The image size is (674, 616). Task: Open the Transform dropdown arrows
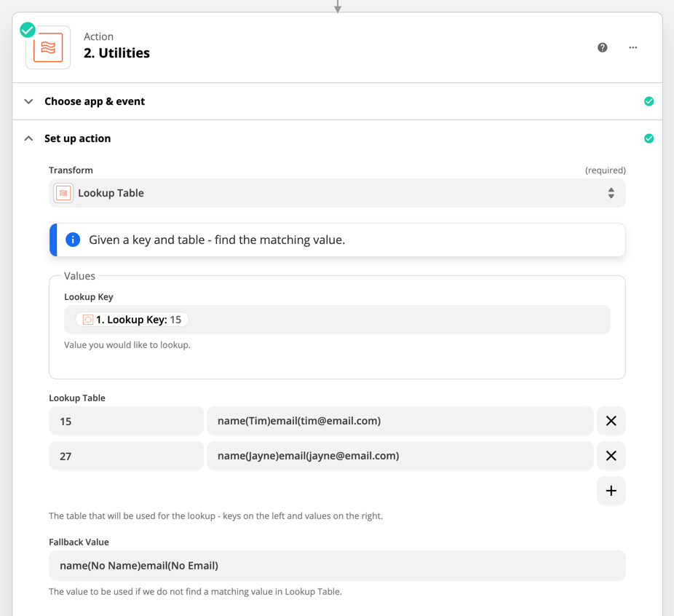pos(611,193)
